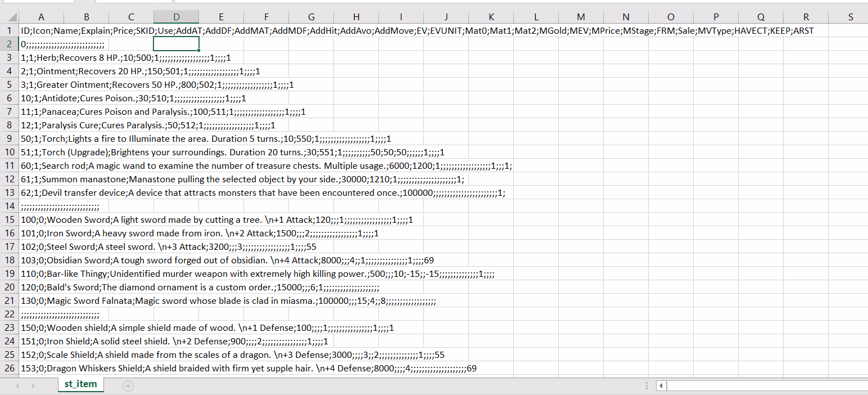Click the active empty cell D2

(176, 44)
